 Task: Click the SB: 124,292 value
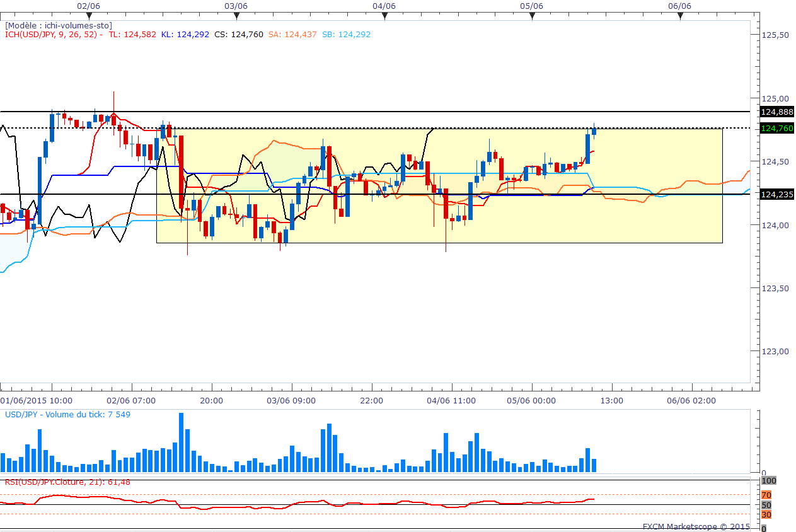tap(346, 35)
